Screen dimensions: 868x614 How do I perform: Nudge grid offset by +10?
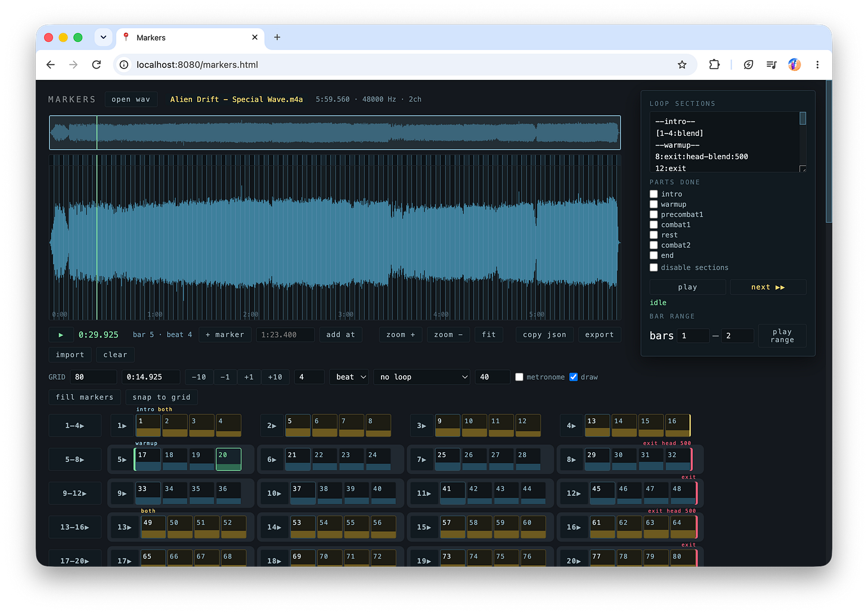coord(275,377)
